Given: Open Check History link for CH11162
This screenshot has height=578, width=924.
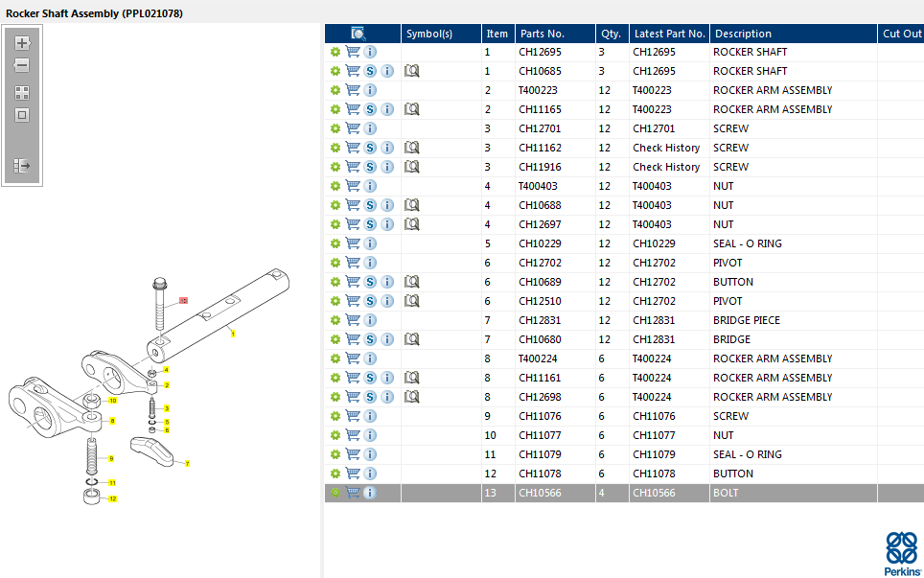Looking at the screenshot, I should pos(666,148).
